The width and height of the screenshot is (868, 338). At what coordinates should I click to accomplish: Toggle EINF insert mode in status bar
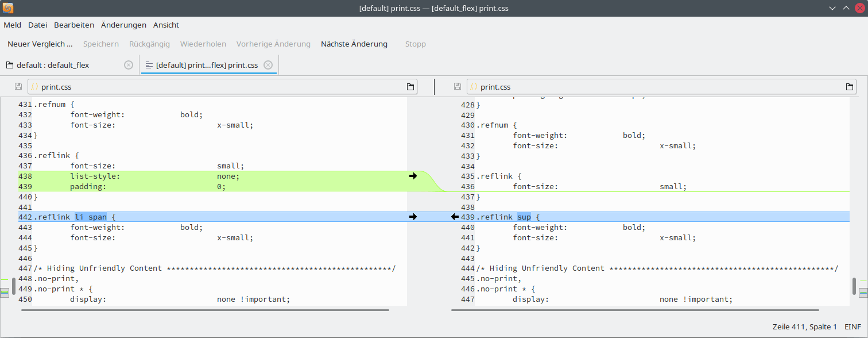coord(852,327)
